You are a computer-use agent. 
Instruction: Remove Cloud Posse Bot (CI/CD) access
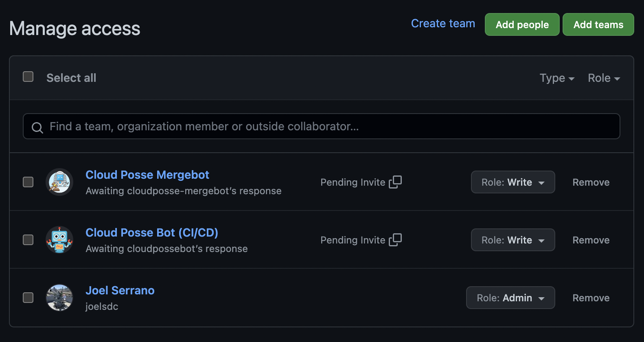click(591, 240)
